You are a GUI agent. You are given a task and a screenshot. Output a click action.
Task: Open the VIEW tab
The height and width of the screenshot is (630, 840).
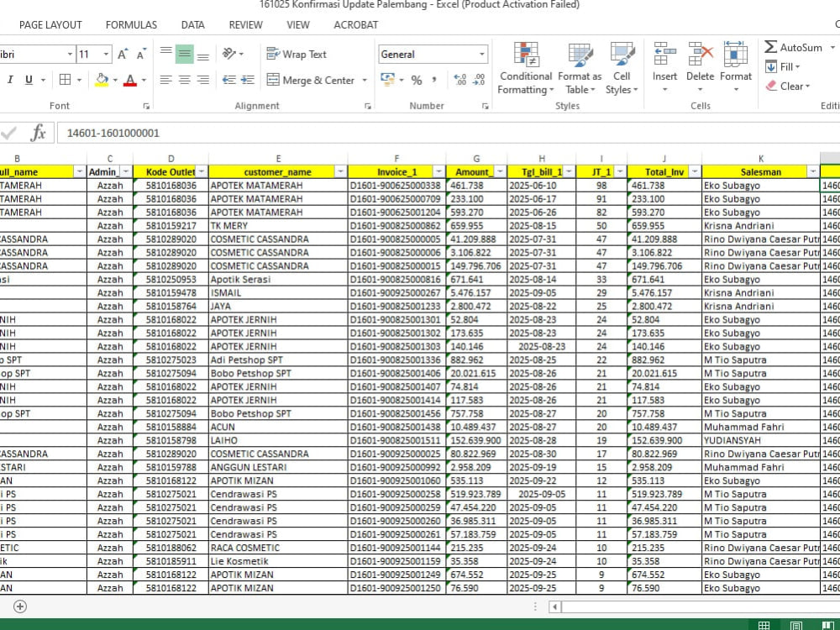coord(298,24)
